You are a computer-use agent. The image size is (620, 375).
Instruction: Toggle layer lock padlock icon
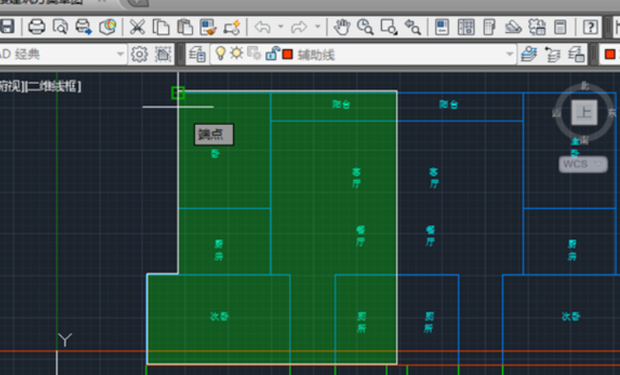point(272,53)
